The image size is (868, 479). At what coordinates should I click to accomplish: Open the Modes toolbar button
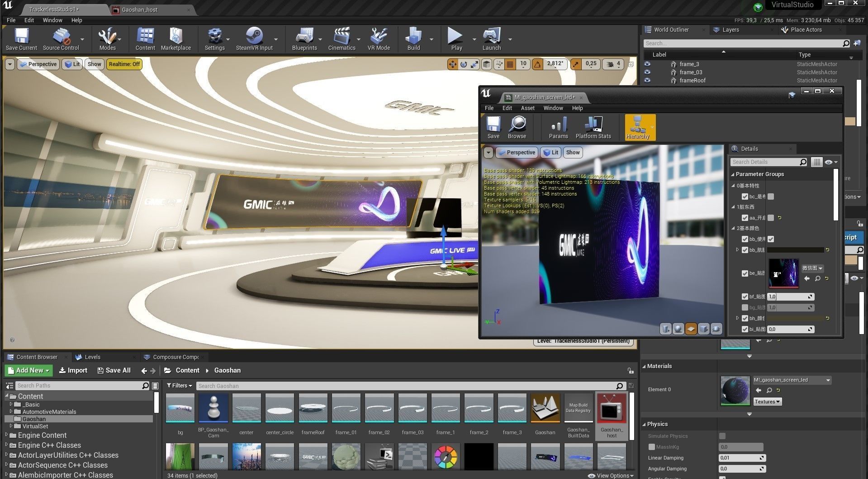point(107,39)
